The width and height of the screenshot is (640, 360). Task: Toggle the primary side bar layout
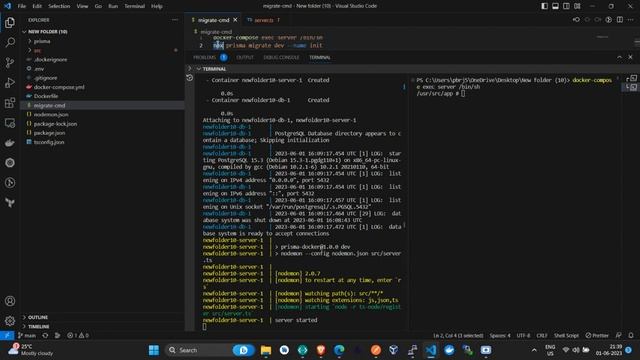click(x=544, y=6)
